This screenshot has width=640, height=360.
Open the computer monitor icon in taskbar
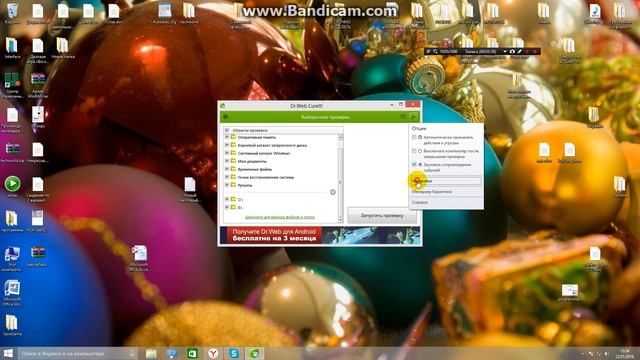click(172, 353)
